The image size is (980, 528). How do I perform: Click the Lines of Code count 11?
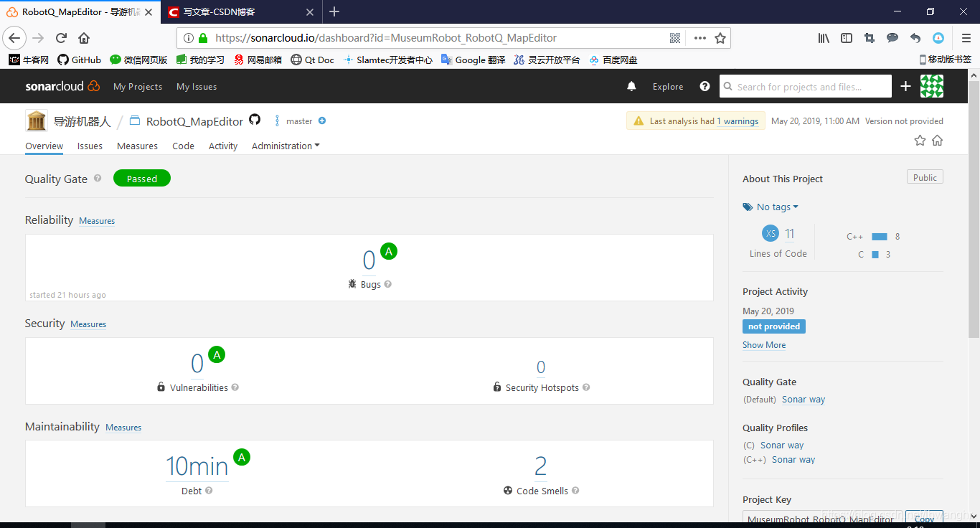789,234
